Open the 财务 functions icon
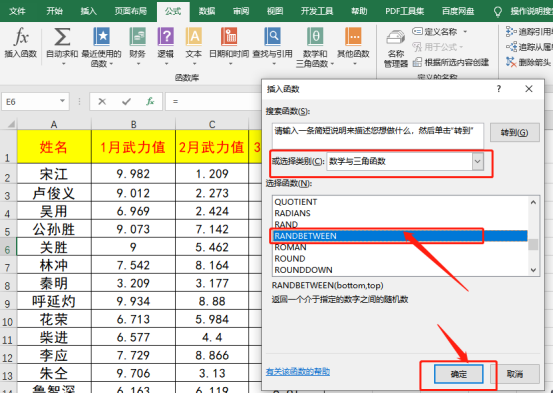 (137, 37)
